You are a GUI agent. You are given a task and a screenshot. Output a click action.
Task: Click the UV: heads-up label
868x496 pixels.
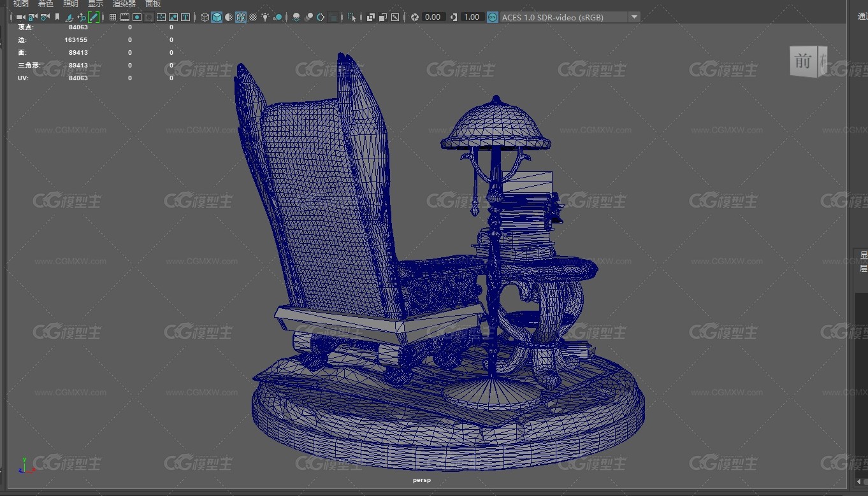(x=24, y=78)
